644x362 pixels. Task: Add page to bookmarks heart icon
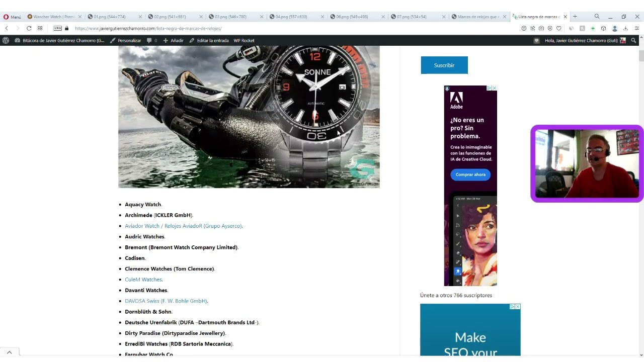pos(558,28)
